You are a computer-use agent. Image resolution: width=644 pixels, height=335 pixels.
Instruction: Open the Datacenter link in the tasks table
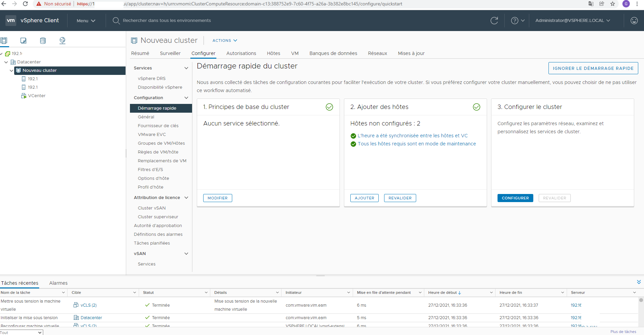tap(91, 318)
